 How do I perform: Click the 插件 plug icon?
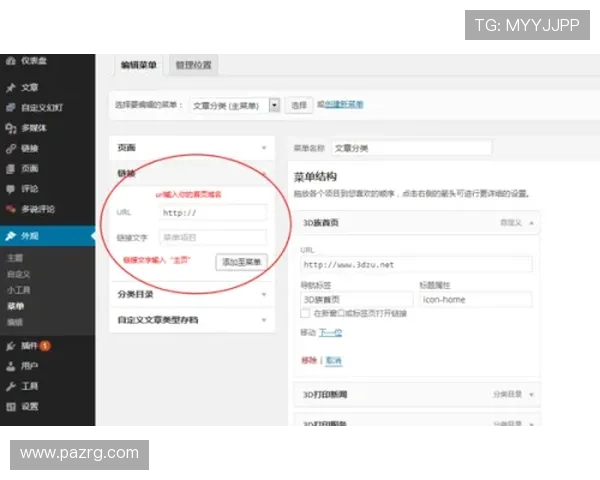click(11, 346)
